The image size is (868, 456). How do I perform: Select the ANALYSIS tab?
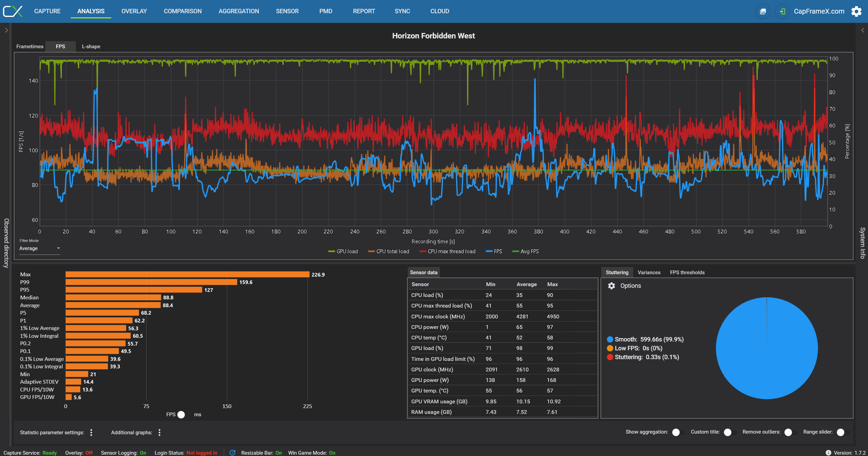click(x=91, y=11)
